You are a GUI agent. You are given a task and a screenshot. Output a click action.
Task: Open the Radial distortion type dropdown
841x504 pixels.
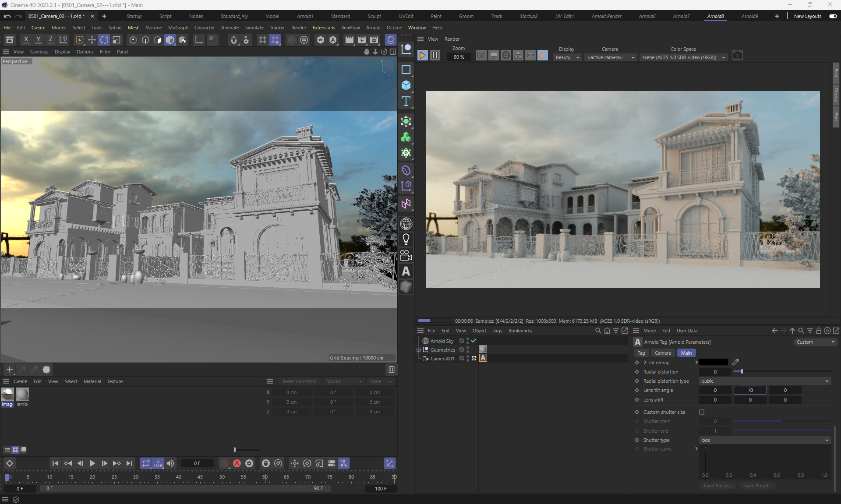pyautogui.click(x=765, y=381)
